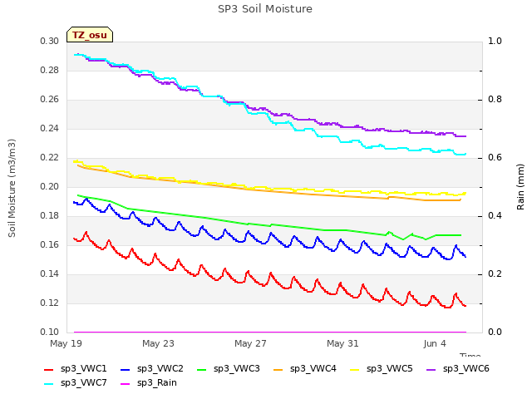
Task: Toggle the sp3_Rain legend entry
Action: [x=149, y=383]
